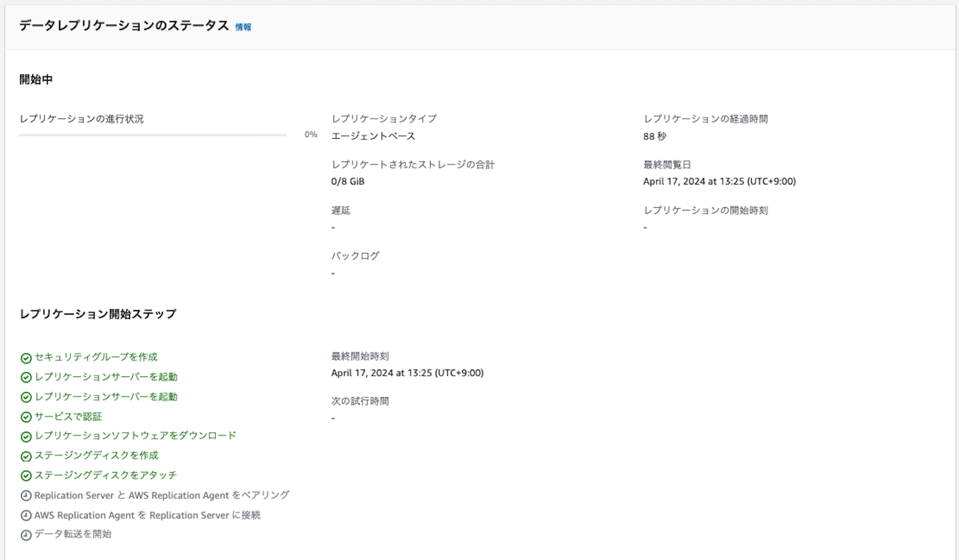Click the dash value under 遅延

[333, 227]
